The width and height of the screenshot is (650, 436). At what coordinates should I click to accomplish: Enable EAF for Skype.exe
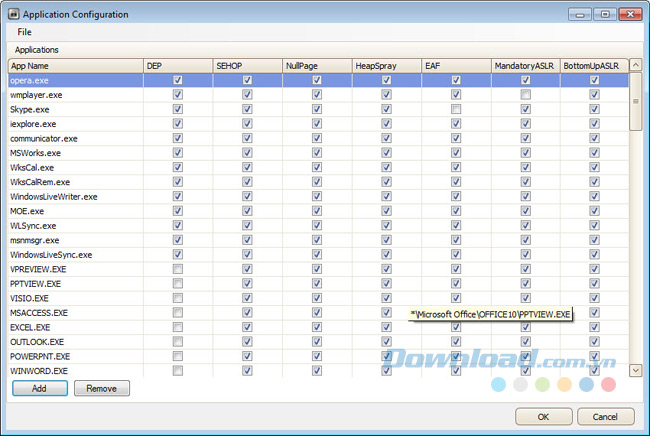(456, 109)
